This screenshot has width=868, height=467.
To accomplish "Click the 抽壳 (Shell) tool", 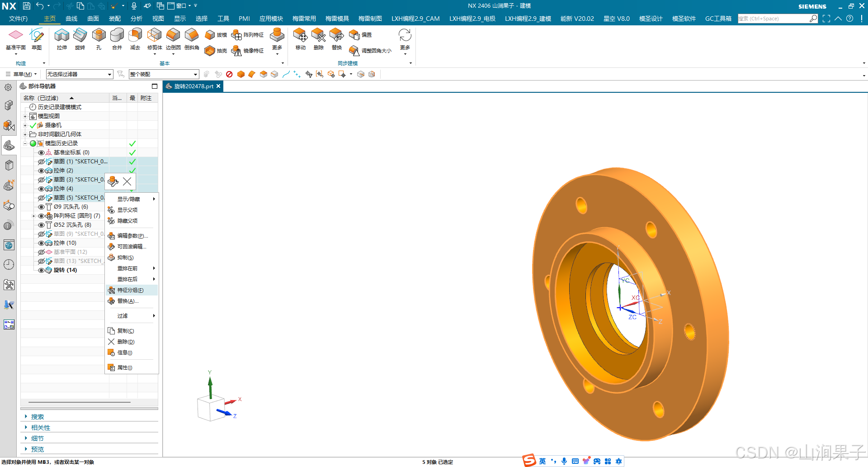I will tap(216, 51).
